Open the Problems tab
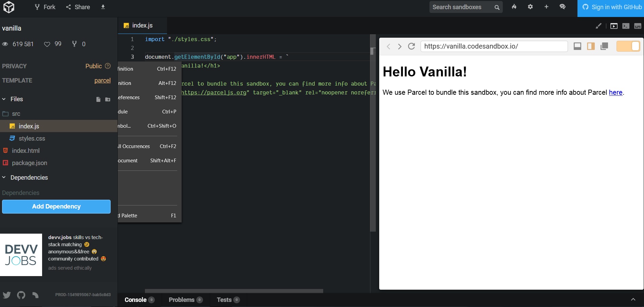This screenshot has width=644, height=307. tap(185, 300)
